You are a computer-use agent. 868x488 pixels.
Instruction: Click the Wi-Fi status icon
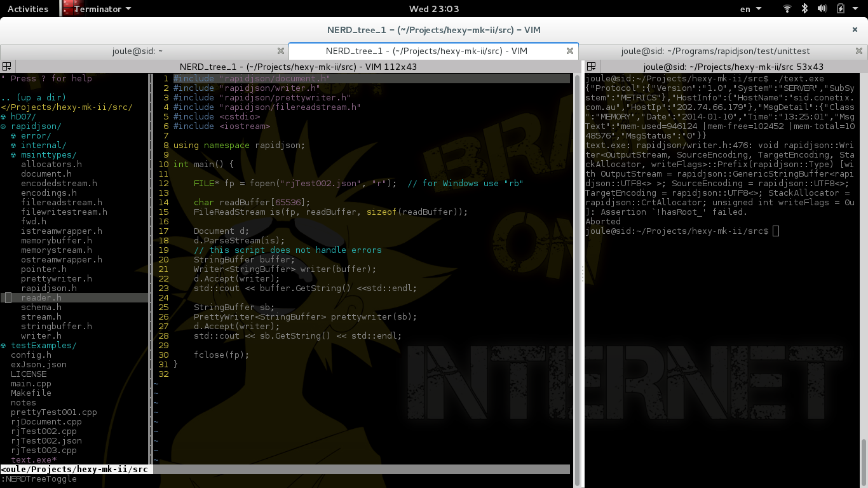(787, 9)
